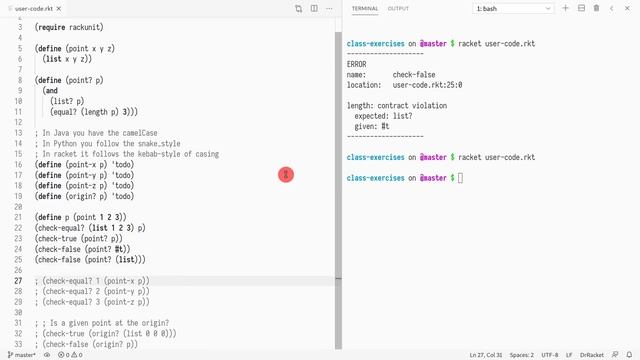Click on '(define (point x y z)' line
Screen dimensions: 640x360
pyautogui.click(x=75, y=49)
